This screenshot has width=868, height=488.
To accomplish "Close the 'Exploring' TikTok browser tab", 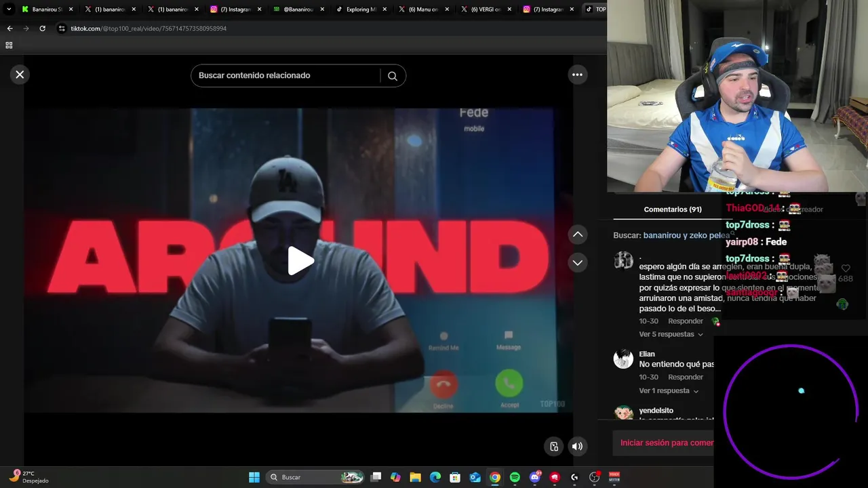I will pyautogui.click(x=384, y=9).
